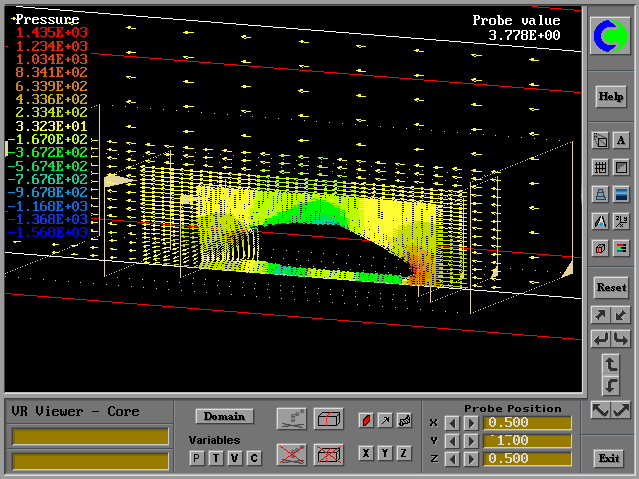Click the text annotation A icon

(x=620, y=141)
